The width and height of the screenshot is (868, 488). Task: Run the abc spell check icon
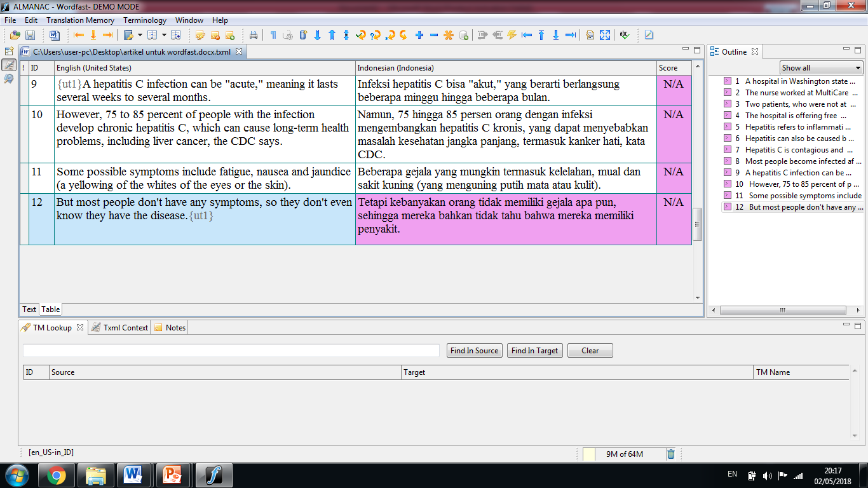click(625, 36)
